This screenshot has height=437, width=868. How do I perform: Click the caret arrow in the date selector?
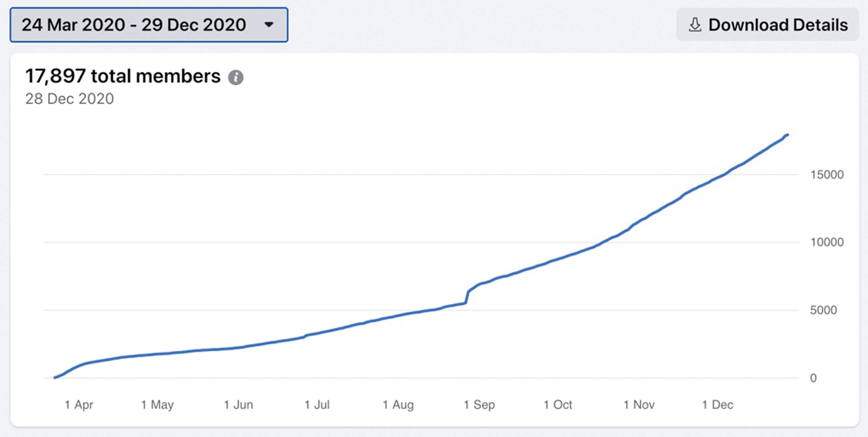[269, 25]
